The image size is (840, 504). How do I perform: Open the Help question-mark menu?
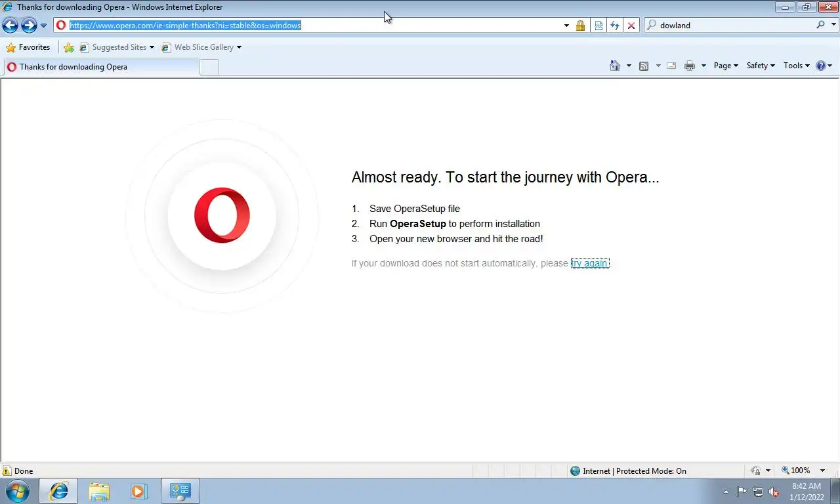coord(824,66)
